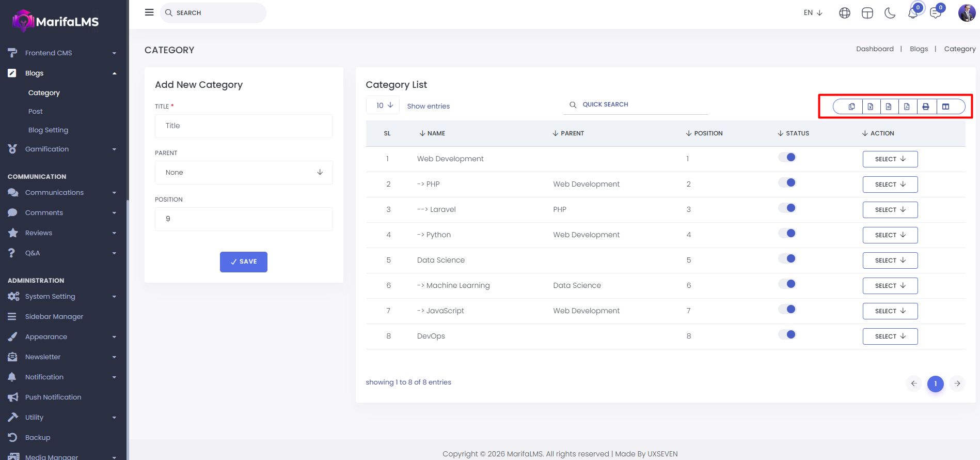Open the notifications bell
Viewport: 980px width, 460px height.
(x=913, y=13)
